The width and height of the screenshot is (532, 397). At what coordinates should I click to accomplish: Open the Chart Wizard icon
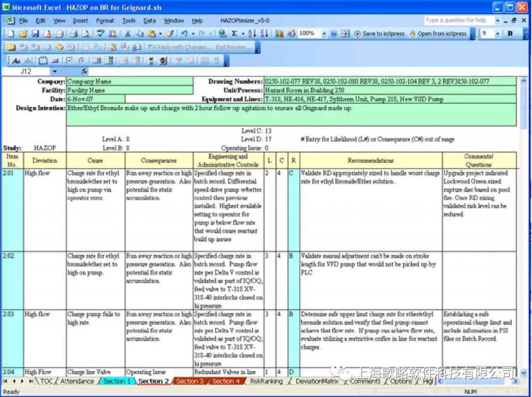[279, 34]
